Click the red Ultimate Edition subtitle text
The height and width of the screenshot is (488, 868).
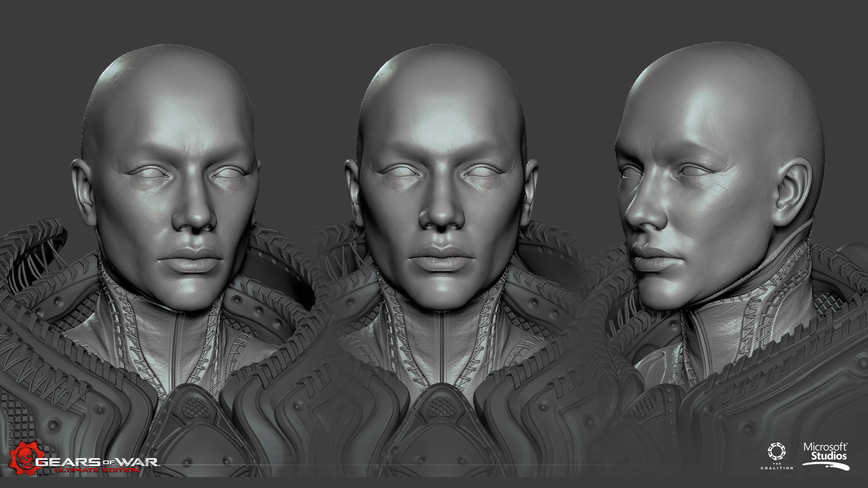[97, 470]
